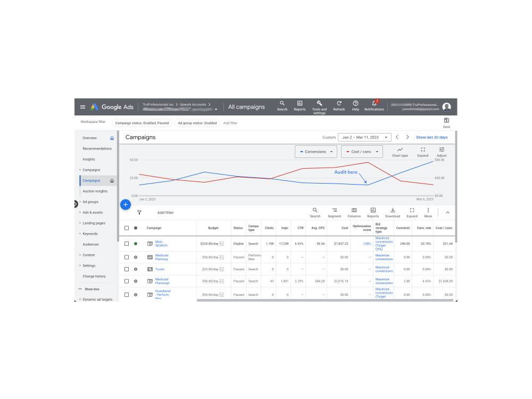Screen dimensions: 532x399
Task: Open the account selector dropdown arrow
Action: point(216,110)
